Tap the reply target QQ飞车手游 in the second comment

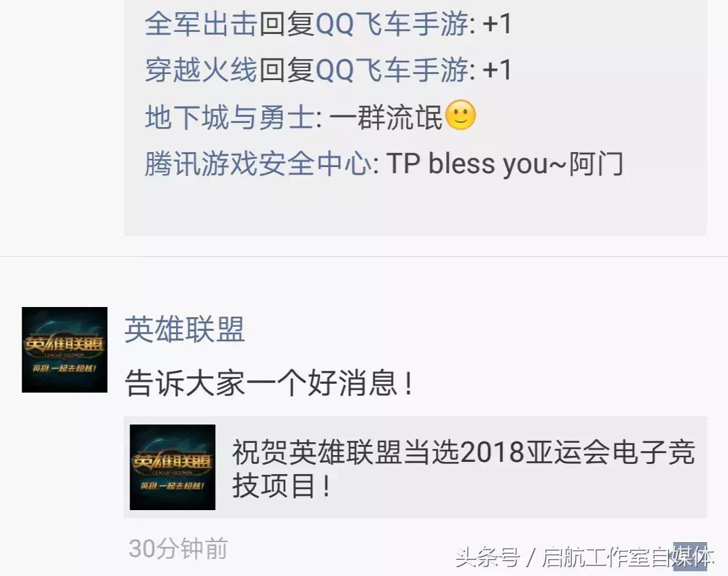393,70
